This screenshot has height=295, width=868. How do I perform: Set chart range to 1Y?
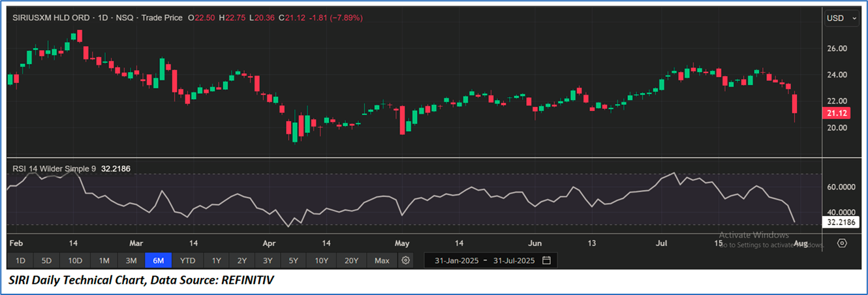[216, 260]
